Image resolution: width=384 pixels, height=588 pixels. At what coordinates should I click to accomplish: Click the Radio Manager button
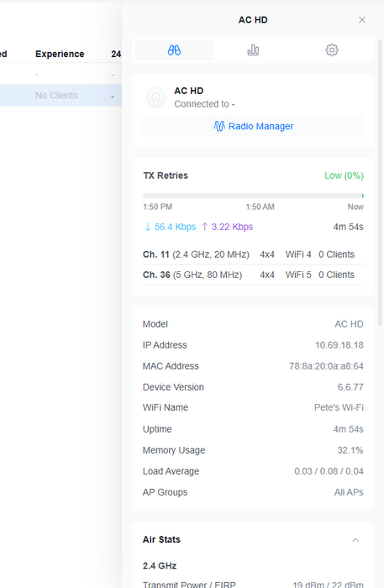[x=253, y=126]
